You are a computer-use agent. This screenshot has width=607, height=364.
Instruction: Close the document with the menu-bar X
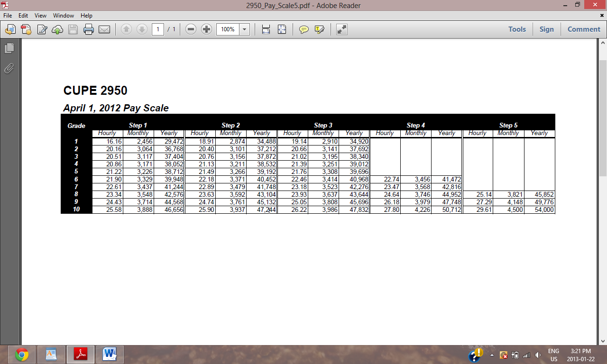[602, 16]
